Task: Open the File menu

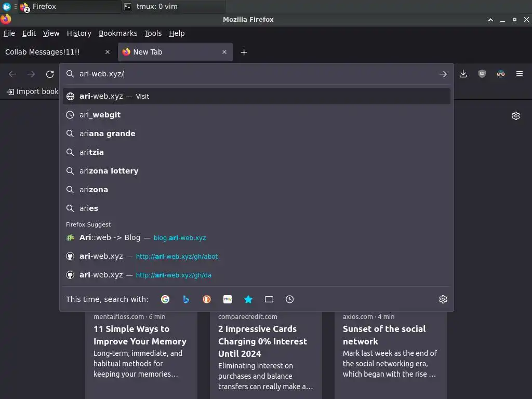Action: 9,33
